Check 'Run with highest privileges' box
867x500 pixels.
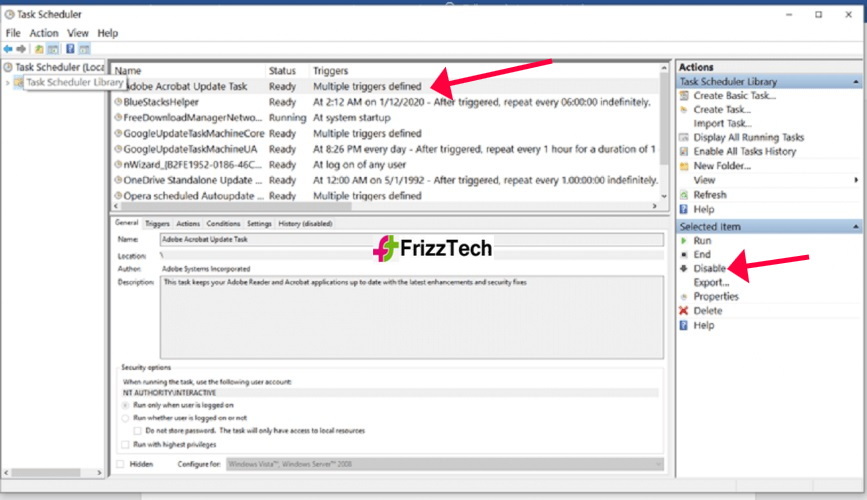(126, 445)
